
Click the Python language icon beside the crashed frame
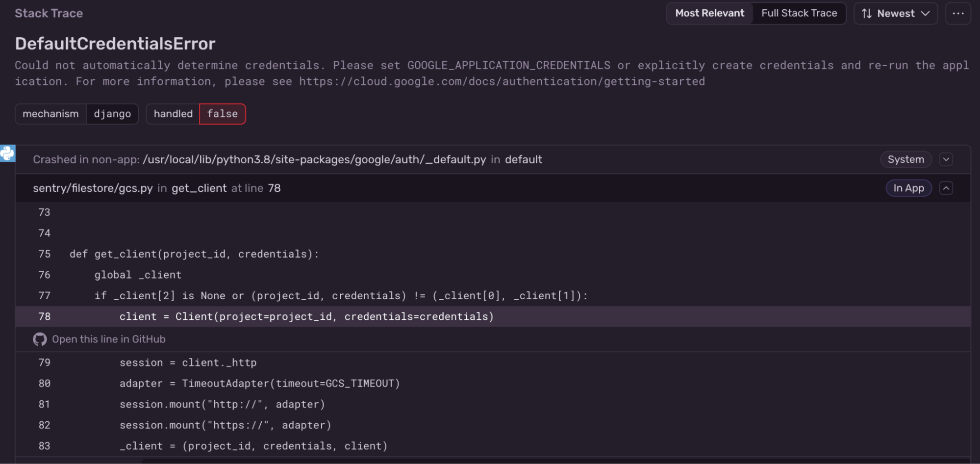(x=7, y=153)
